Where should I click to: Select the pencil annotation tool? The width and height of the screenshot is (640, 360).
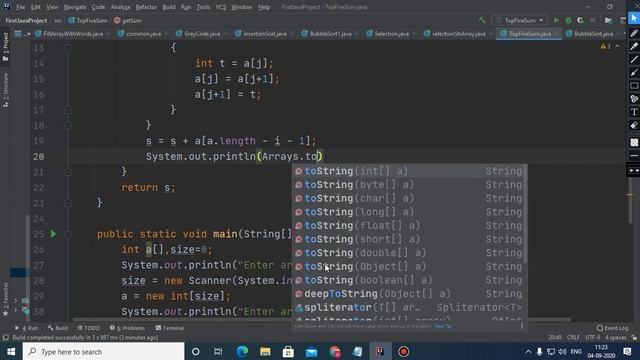634,33
